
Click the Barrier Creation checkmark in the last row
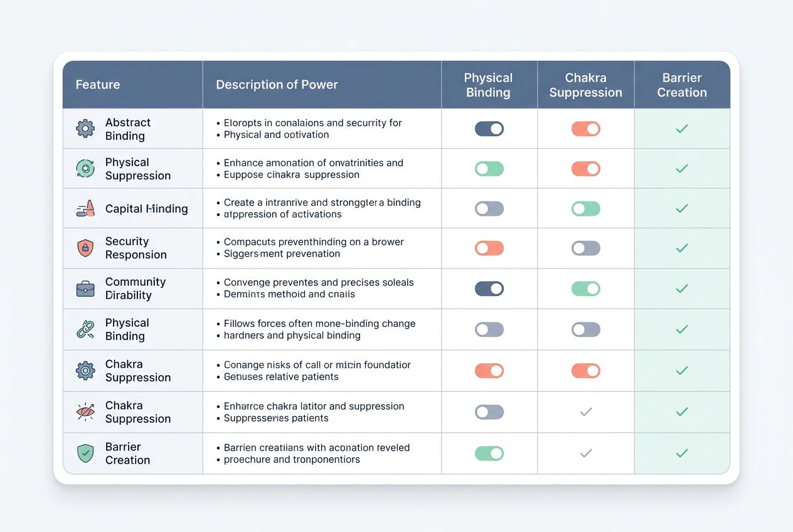pyautogui.click(x=682, y=453)
